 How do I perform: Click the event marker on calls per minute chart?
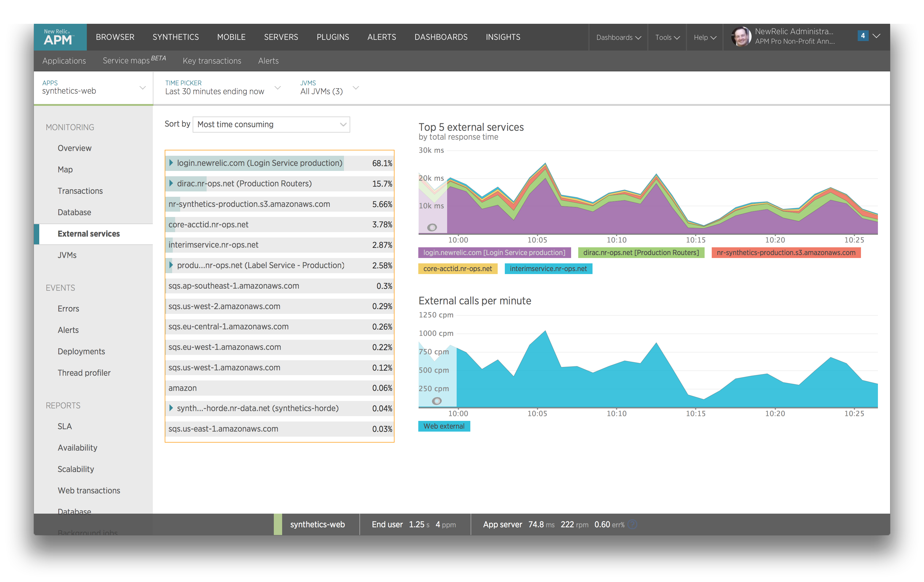pos(437,401)
